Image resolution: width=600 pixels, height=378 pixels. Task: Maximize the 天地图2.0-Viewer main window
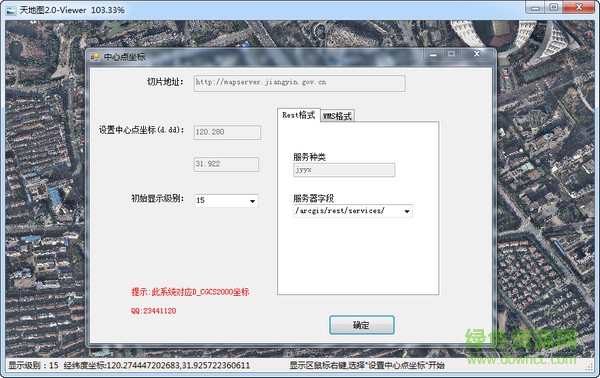coord(554,7)
